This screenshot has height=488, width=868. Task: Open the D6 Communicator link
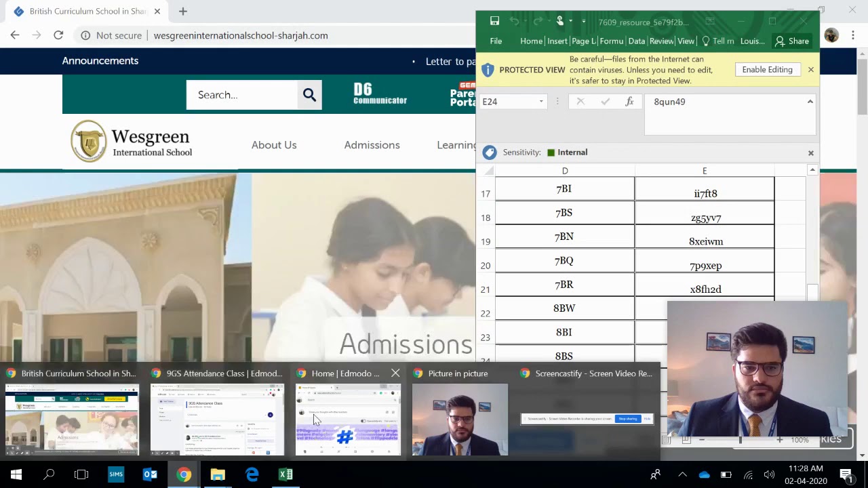(380, 94)
